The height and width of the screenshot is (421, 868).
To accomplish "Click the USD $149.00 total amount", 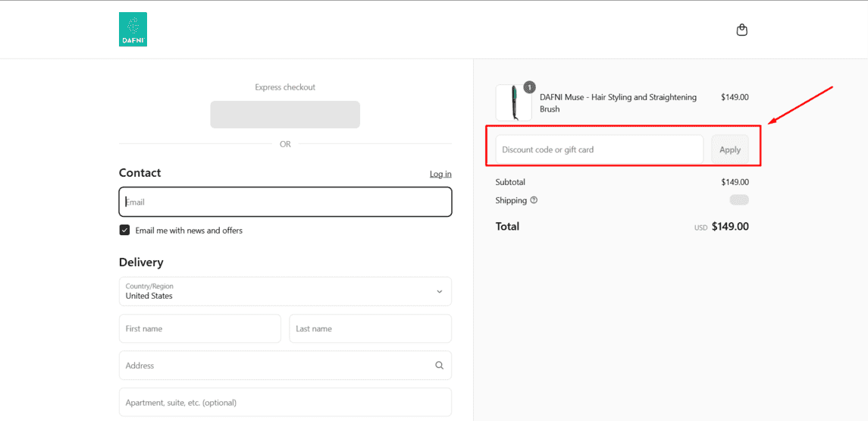I will click(721, 227).
